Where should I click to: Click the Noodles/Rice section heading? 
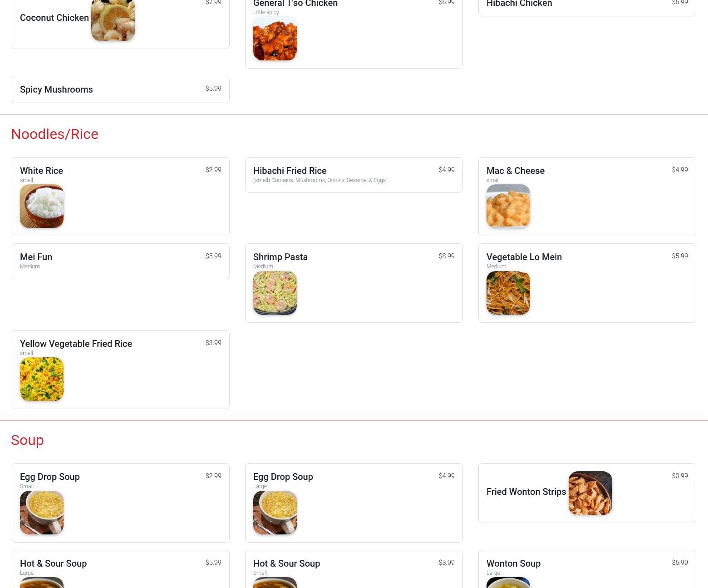pos(54,134)
